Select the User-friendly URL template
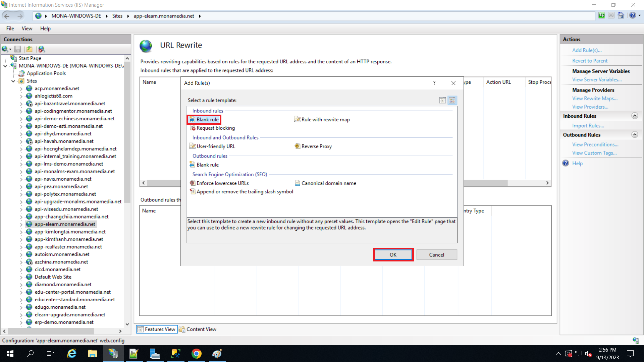The image size is (644, 362). pyautogui.click(x=212, y=146)
